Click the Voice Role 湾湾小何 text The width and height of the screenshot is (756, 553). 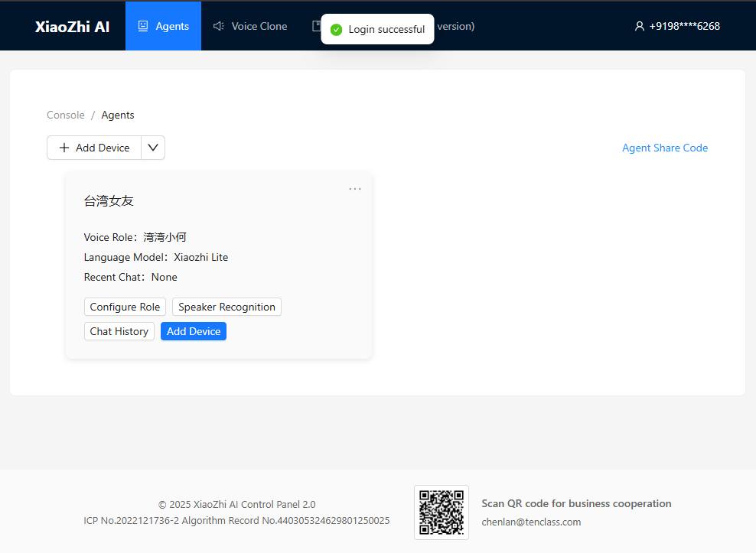pos(135,237)
